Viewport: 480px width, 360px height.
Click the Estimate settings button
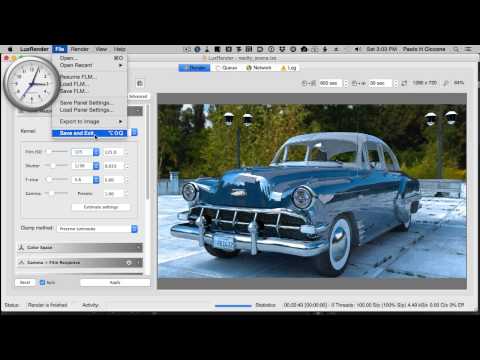tap(101, 207)
